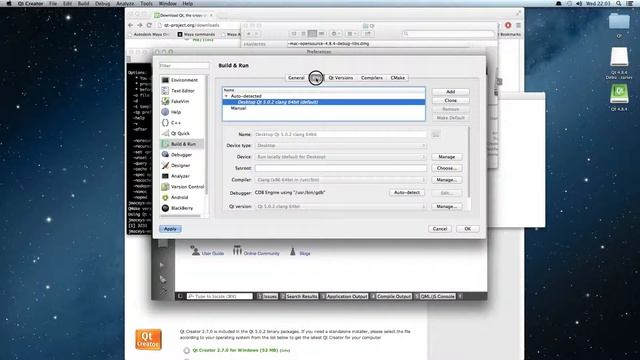Image resolution: width=640 pixels, height=360 pixels.
Task: Select Qt Creator 2.7.0 for Windows radio button
Action: pyautogui.click(x=187, y=351)
